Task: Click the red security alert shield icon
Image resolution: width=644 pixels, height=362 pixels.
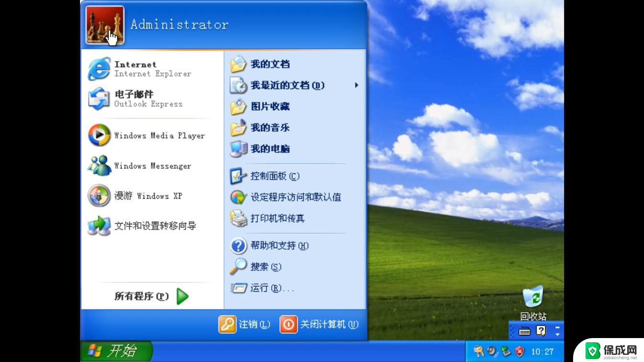Action: pyautogui.click(x=520, y=352)
